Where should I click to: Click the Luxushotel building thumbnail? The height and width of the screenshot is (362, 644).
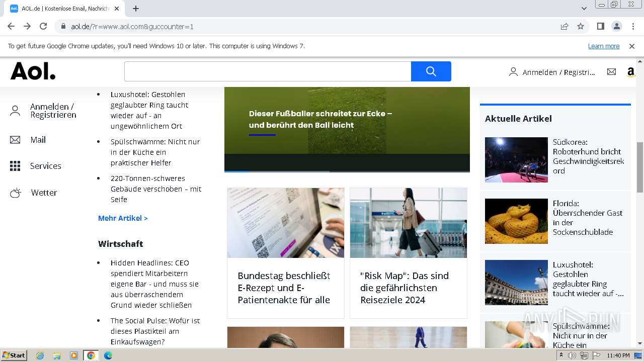pyautogui.click(x=516, y=283)
